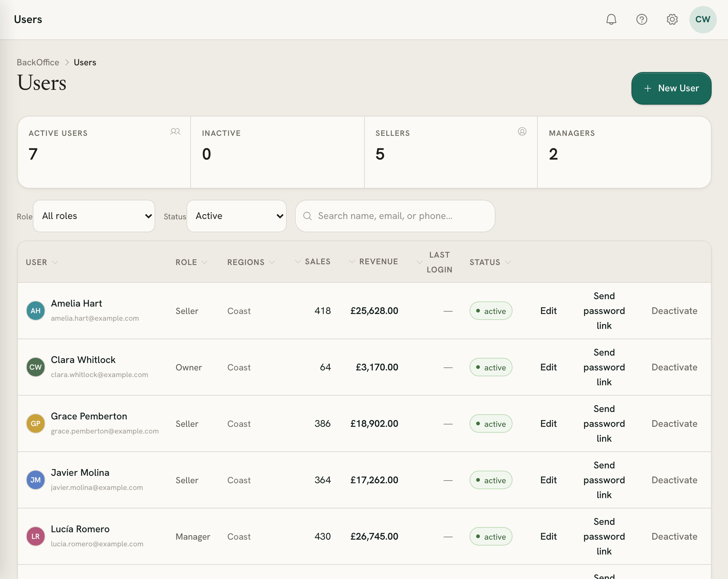The height and width of the screenshot is (579, 728).
Task: Go to BackOffice breadcrumb
Action: coord(38,62)
